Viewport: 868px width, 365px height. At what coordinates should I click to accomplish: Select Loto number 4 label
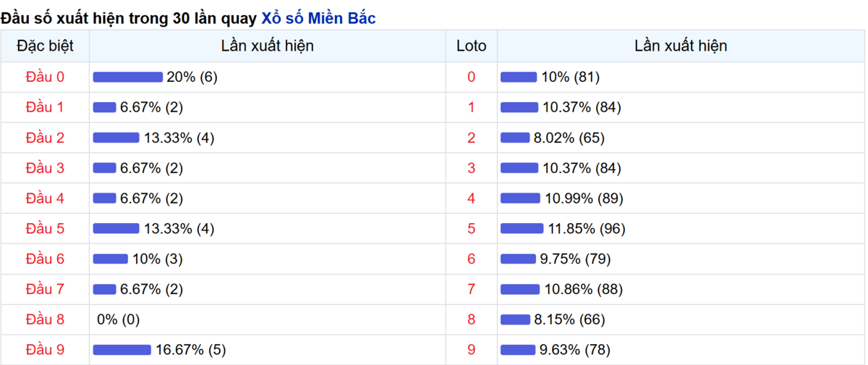472,198
